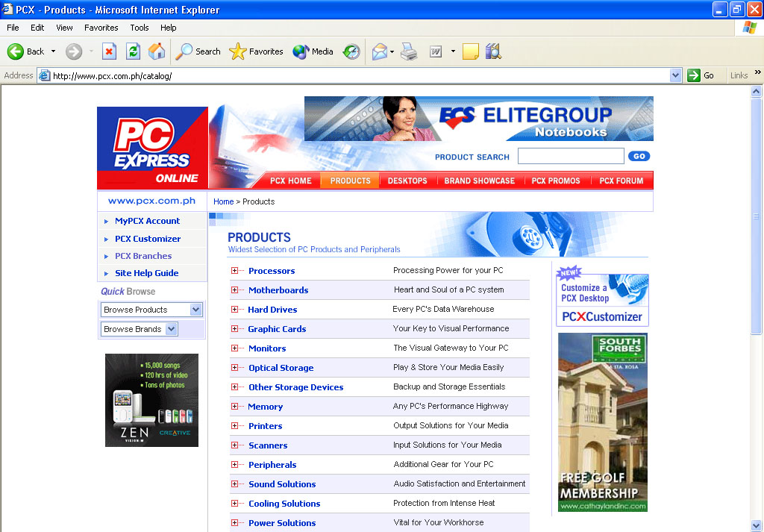Open the Edit menu

(x=37, y=28)
